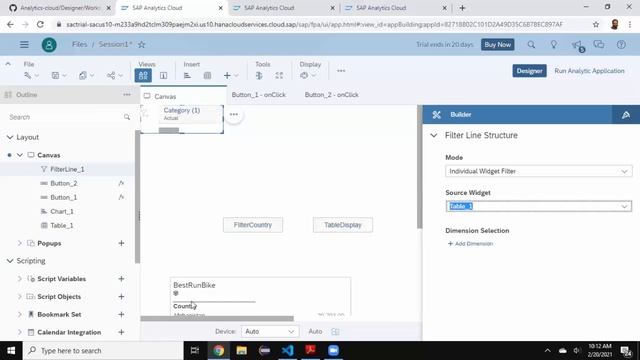Insert a table icon
Viewport: 640px width, 360px height.
[207, 76]
